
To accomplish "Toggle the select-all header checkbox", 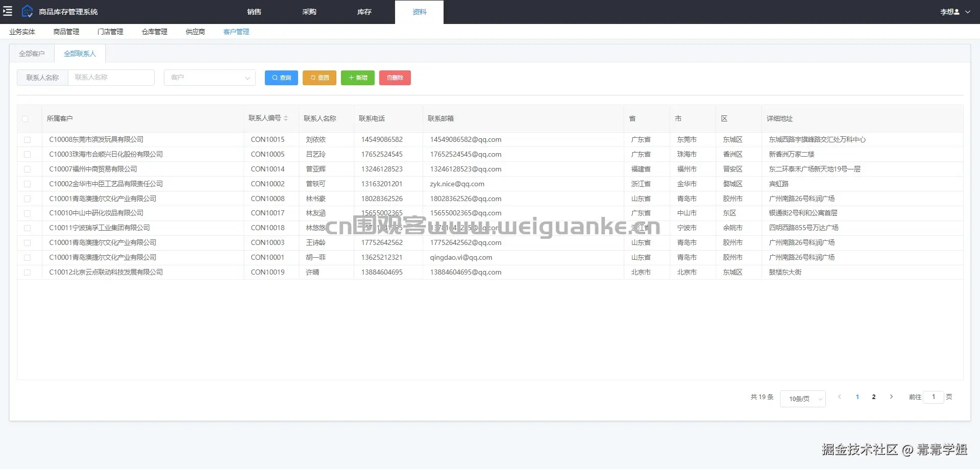I will point(25,119).
